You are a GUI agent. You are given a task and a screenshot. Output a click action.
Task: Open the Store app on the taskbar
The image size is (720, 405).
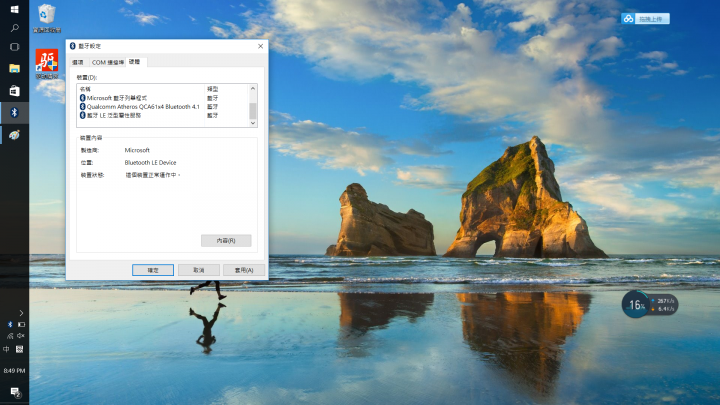[x=14, y=90]
